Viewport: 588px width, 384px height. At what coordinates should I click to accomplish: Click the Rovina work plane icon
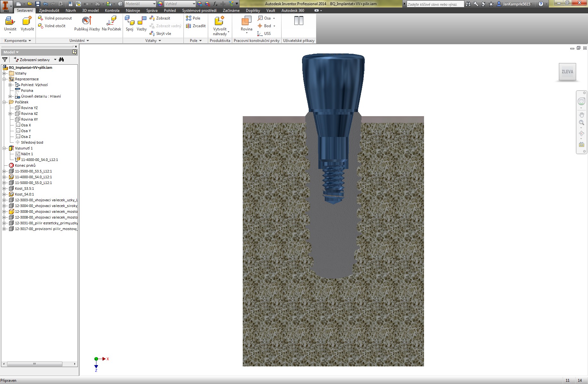click(x=246, y=21)
